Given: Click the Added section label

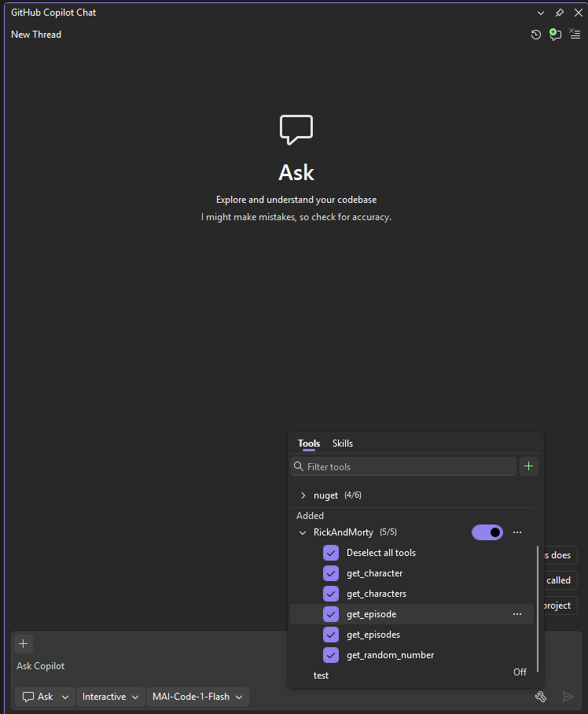Looking at the screenshot, I should tap(310, 516).
